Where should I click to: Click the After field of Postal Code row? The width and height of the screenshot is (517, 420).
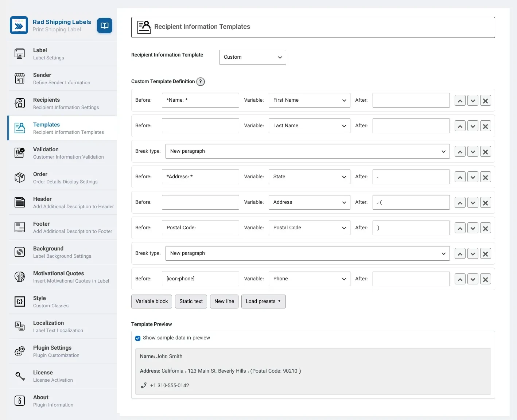[x=411, y=228]
